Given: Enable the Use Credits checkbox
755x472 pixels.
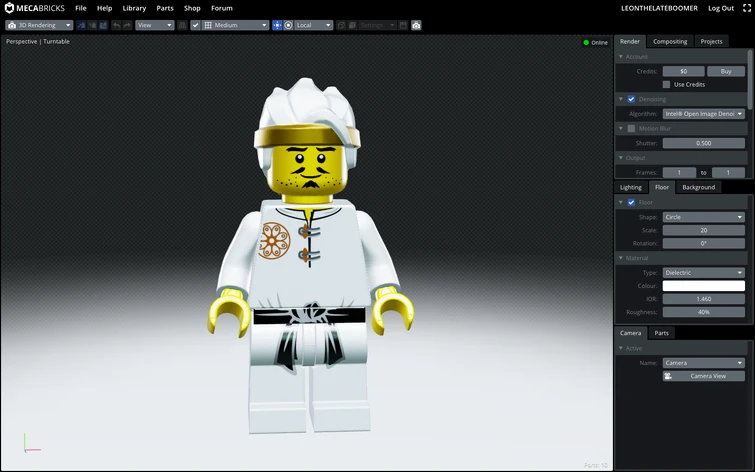Looking at the screenshot, I should (x=666, y=84).
